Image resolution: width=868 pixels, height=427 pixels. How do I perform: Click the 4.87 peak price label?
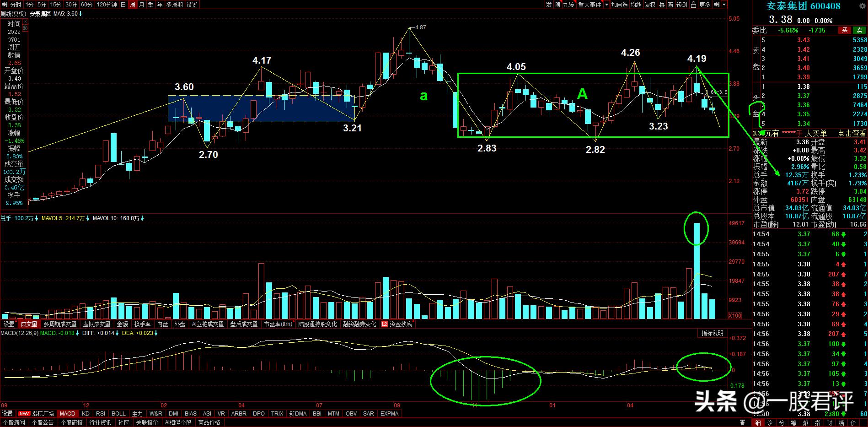pyautogui.click(x=420, y=27)
